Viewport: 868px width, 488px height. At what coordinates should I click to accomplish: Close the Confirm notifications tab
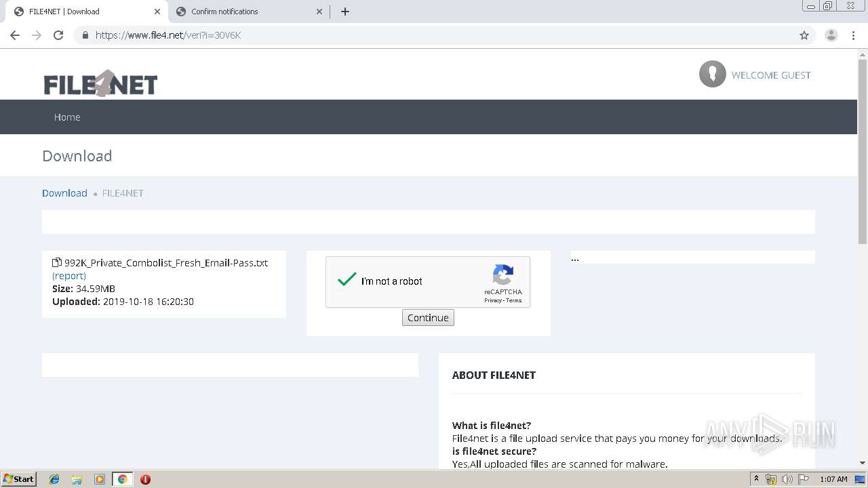319,12
